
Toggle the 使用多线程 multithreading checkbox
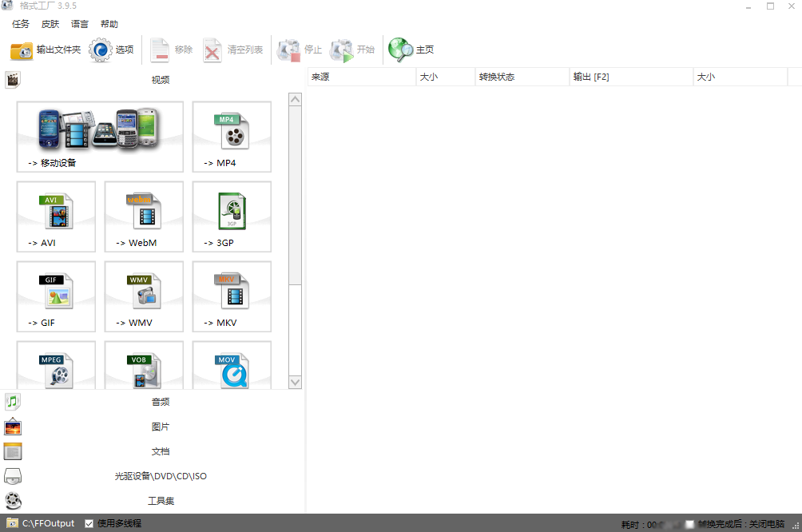point(90,523)
